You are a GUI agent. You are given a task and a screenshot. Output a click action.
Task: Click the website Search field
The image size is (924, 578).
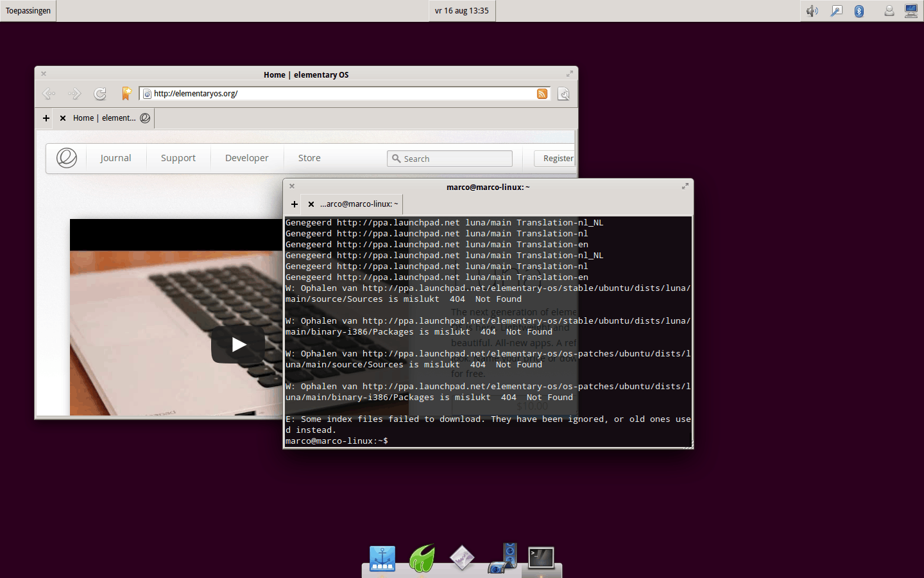pyautogui.click(x=450, y=159)
